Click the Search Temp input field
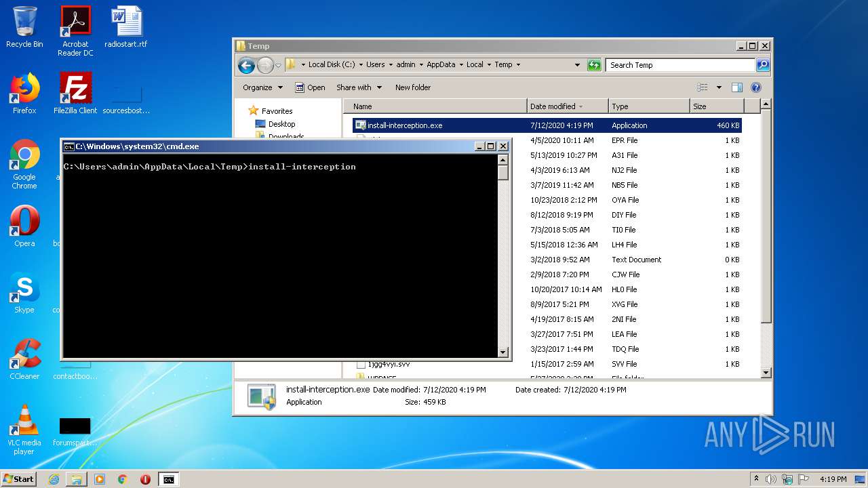Screen dimensions: 868x488 [x=680, y=65]
